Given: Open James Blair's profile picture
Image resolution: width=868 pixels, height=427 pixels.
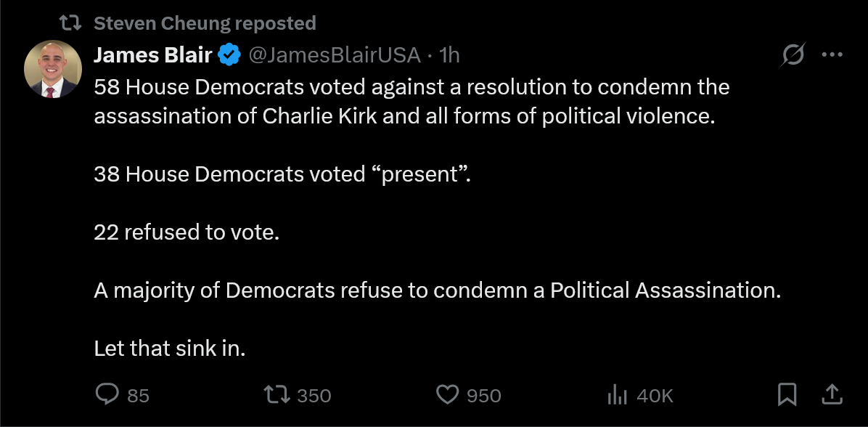Looking at the screenshot, I should pyautogui.click(x=52, y=69).
